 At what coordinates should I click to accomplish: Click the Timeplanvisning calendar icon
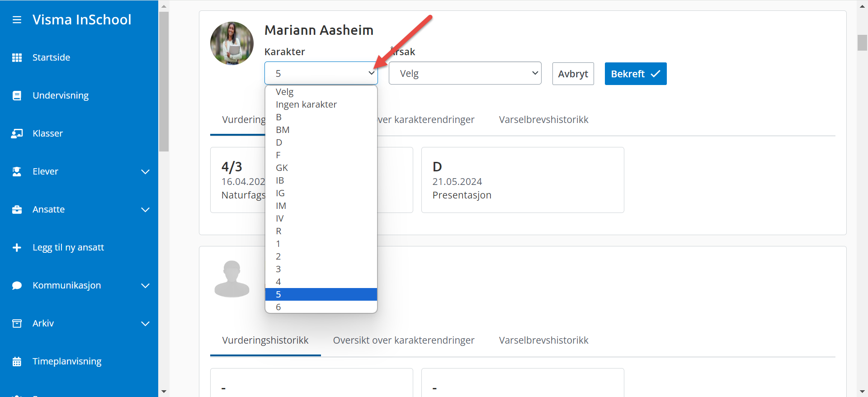tap(17, 361)
